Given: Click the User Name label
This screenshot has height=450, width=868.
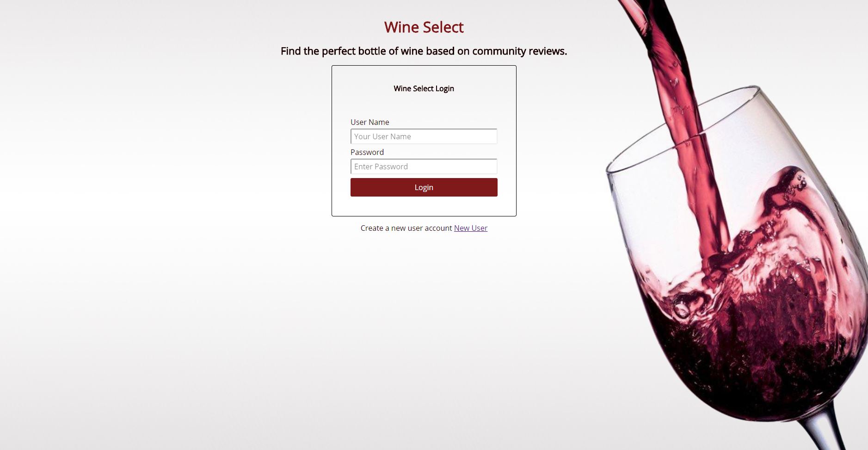Looking at the screenshot, I should [x=369, y=122].
